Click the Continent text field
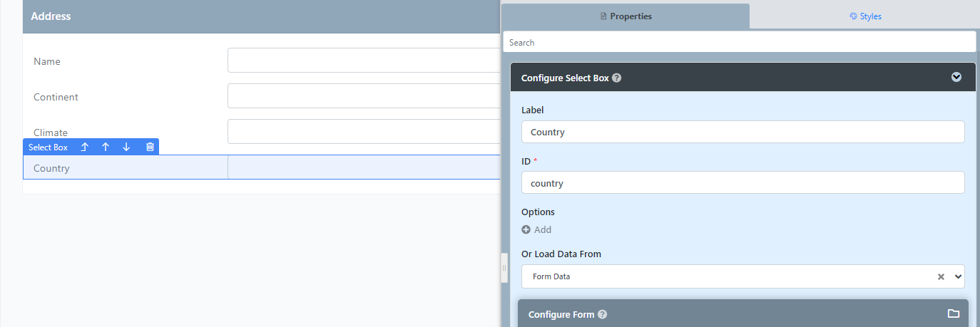This screenshot has height=327, width=980. coord(364,96)
